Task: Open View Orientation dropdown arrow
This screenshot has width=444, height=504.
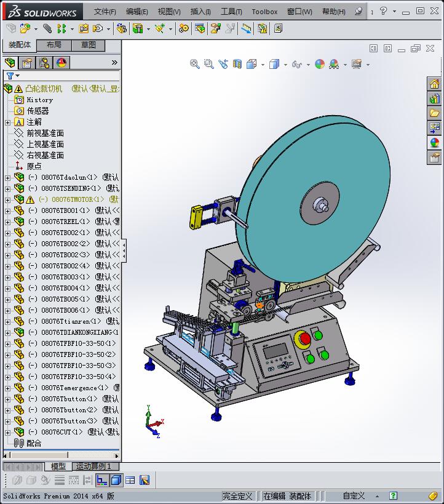Action: pyautogui.click(x=263, y=65)
